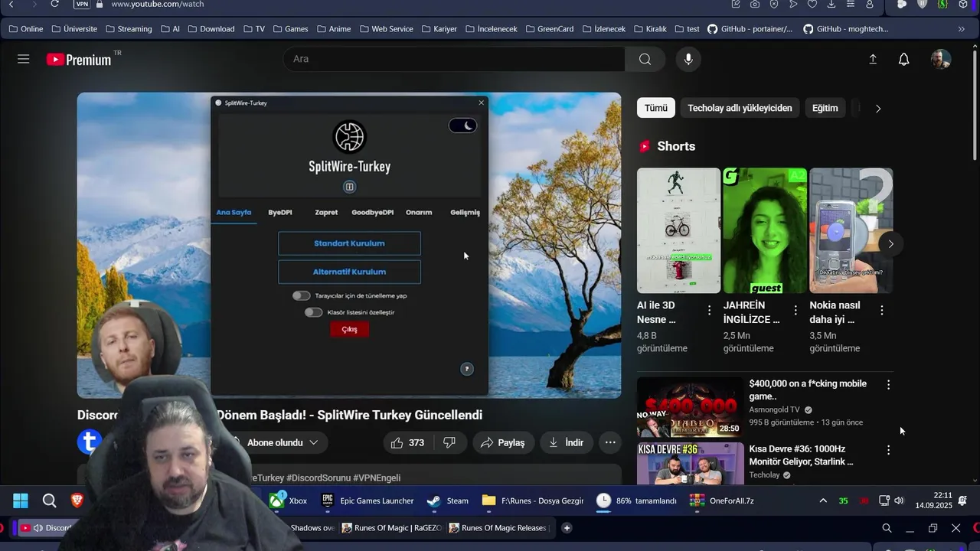Toggle SplitWire dark mode switch

(x=462, y=126)
